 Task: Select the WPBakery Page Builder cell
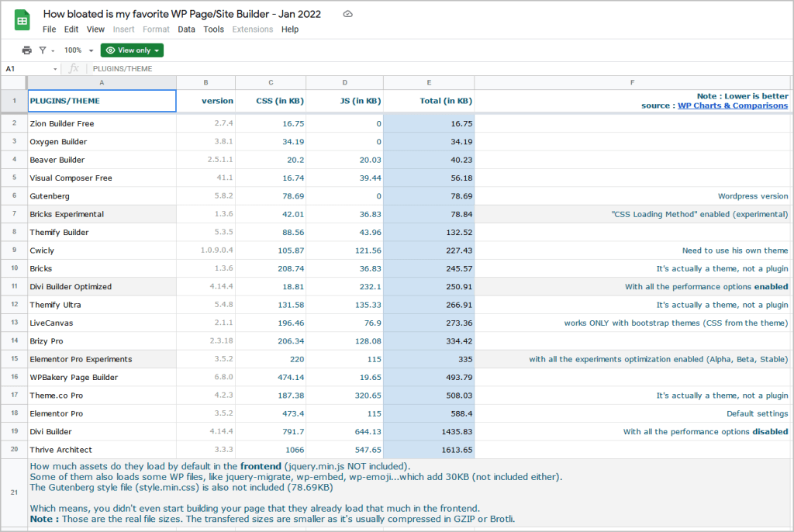click(x=102, y=378)
